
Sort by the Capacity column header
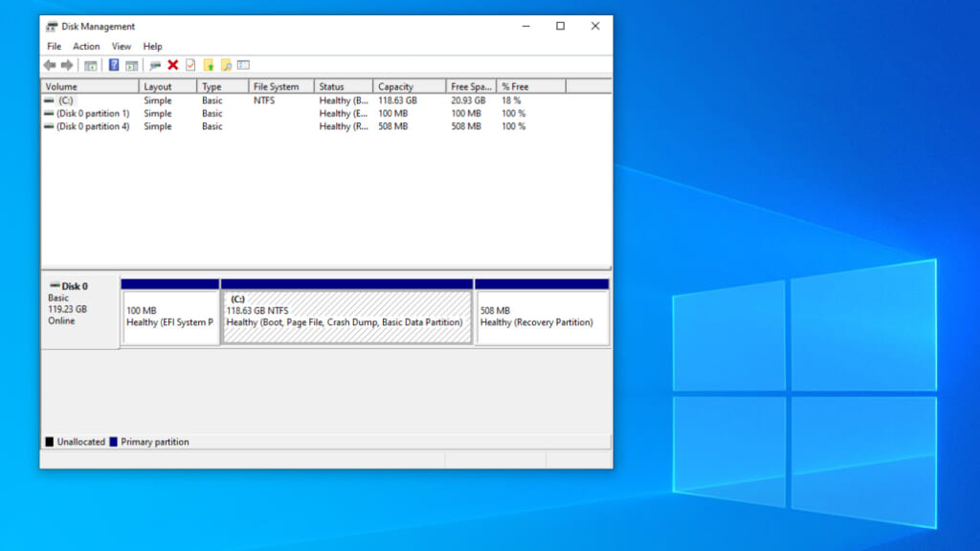410,87
